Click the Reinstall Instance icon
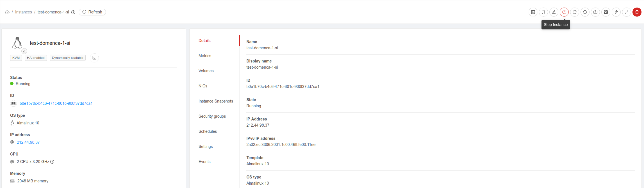Screen dimensions: 644x188 pos(585,12)
